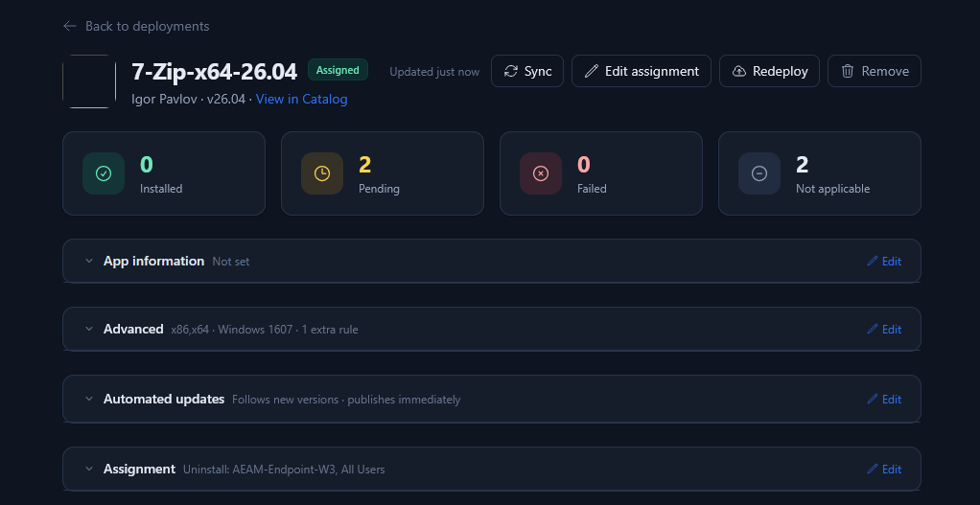This screenshot has height=505, width=980.
Task: Click 'Uninstall: AEAM-Endpoint-W3, All Users' text
Action: (284, 470)
